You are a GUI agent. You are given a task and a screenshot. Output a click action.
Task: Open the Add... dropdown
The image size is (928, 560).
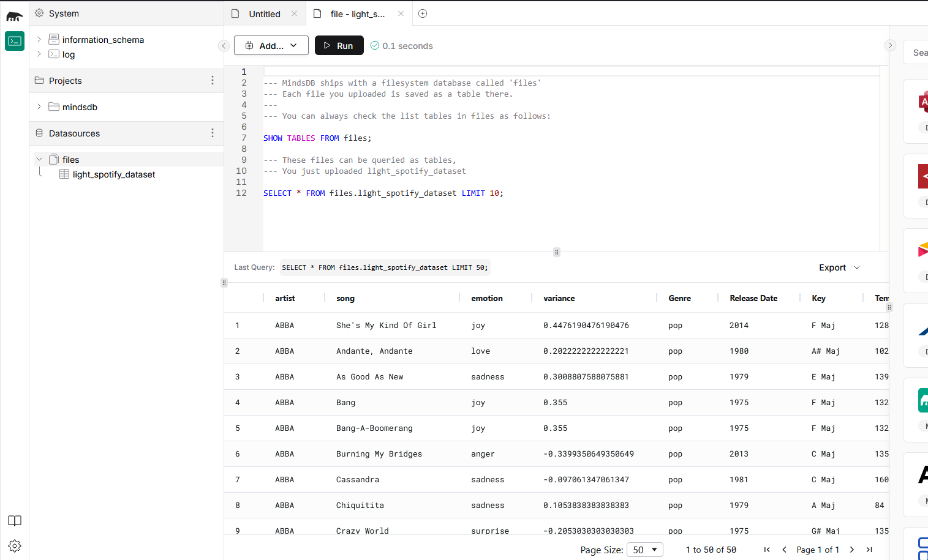[271, 45]
